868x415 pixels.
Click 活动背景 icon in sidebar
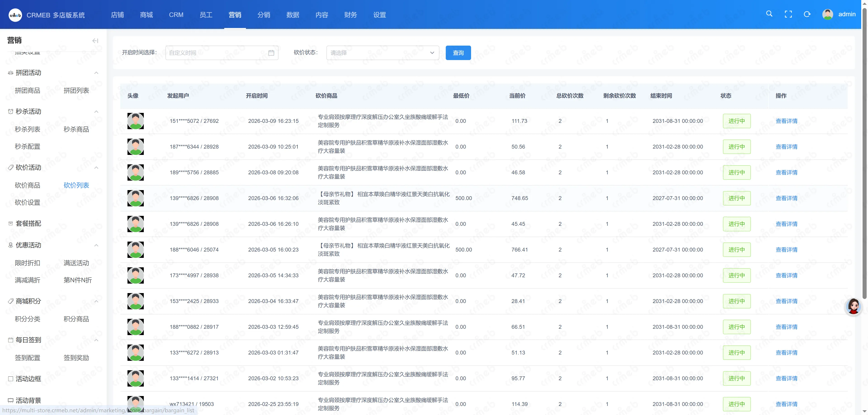10,400
